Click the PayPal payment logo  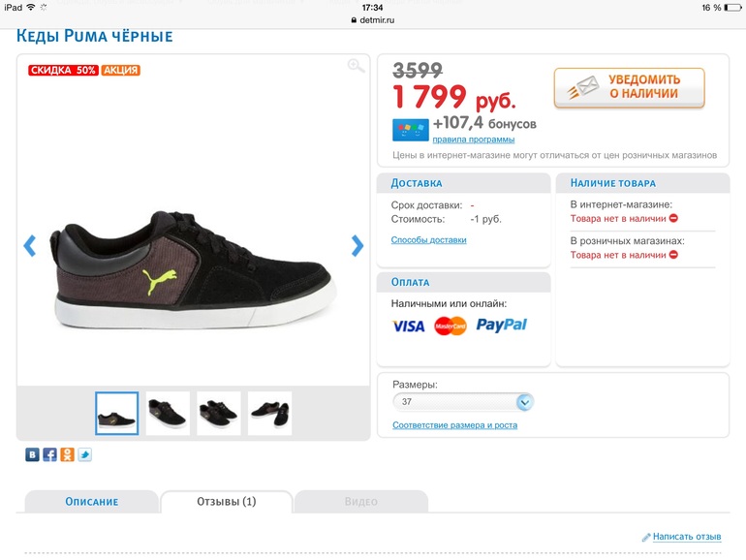pyautogui.click(x=502, y=326)
